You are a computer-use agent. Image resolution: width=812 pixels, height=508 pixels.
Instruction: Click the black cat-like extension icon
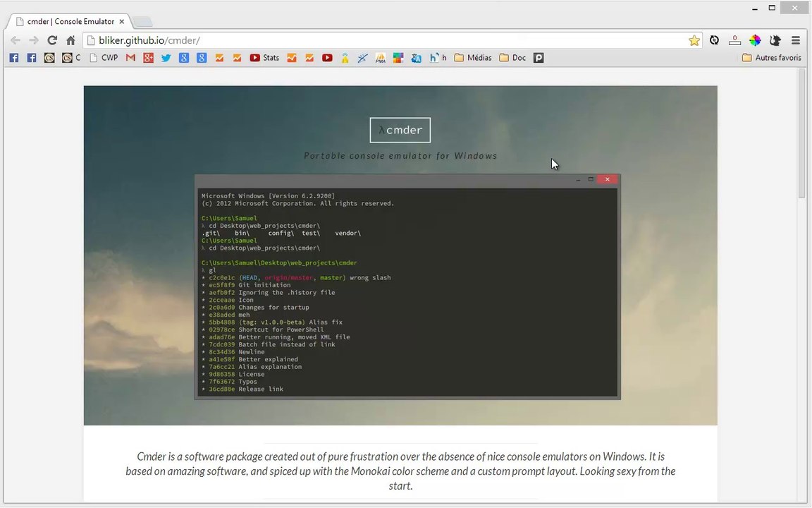[x=775, y=40]
